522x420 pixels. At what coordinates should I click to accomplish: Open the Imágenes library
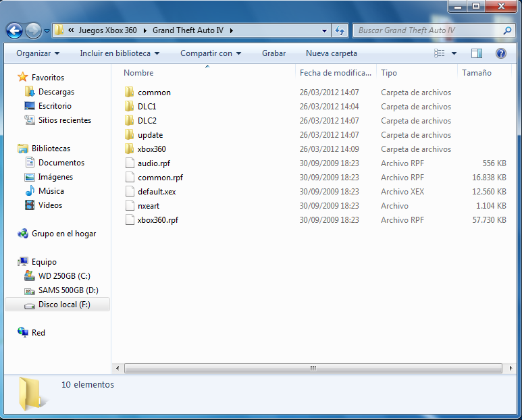(55, 177)
